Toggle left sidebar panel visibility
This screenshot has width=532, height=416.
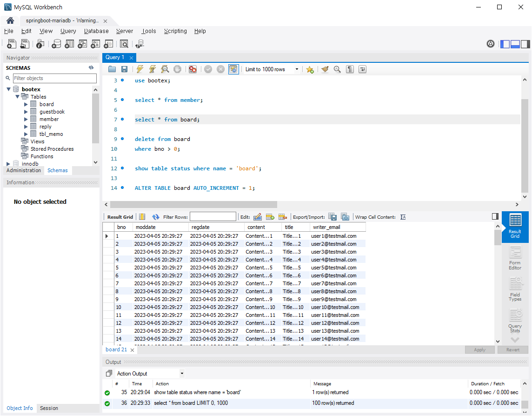tap(505, 44)
